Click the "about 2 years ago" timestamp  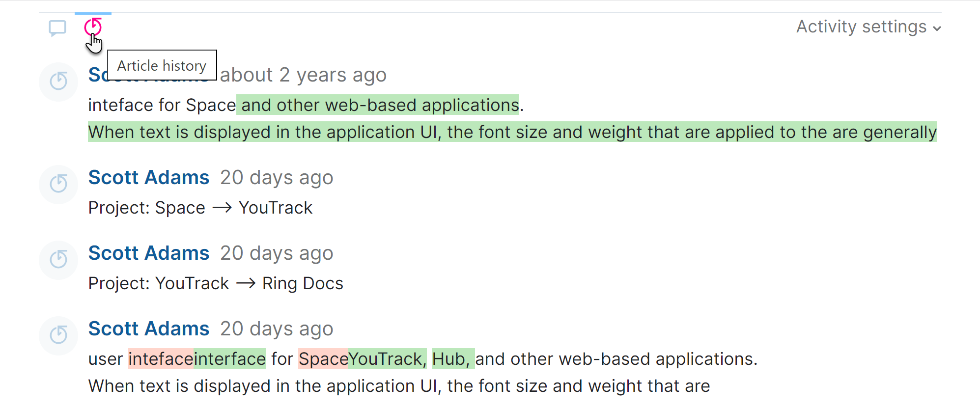(303, 75)
